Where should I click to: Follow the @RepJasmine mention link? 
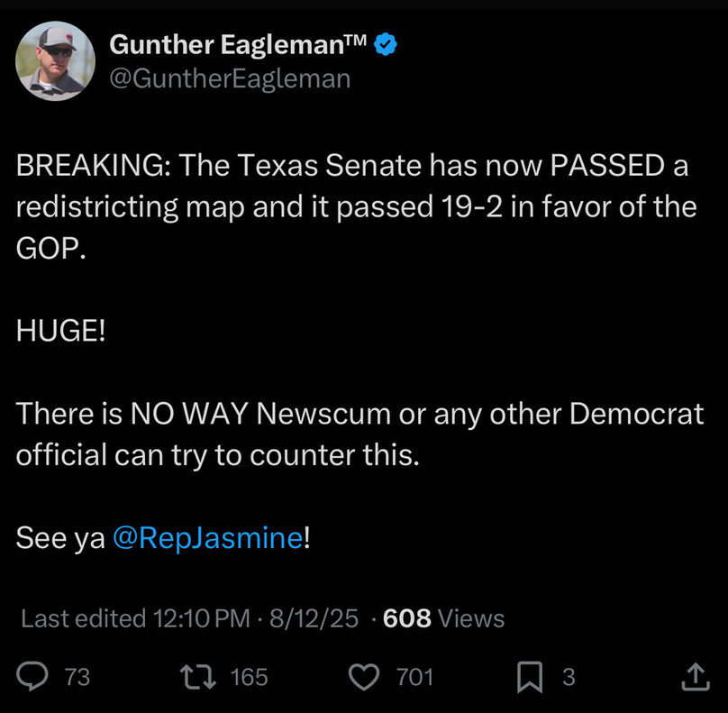(207, 538)
